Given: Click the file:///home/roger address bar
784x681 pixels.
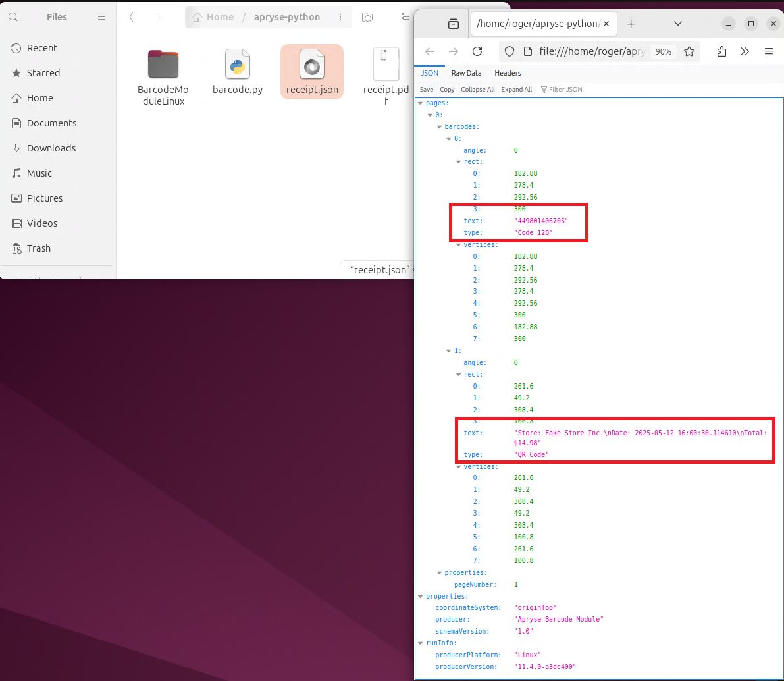Looking at the screenshot, I should point(592,51).
